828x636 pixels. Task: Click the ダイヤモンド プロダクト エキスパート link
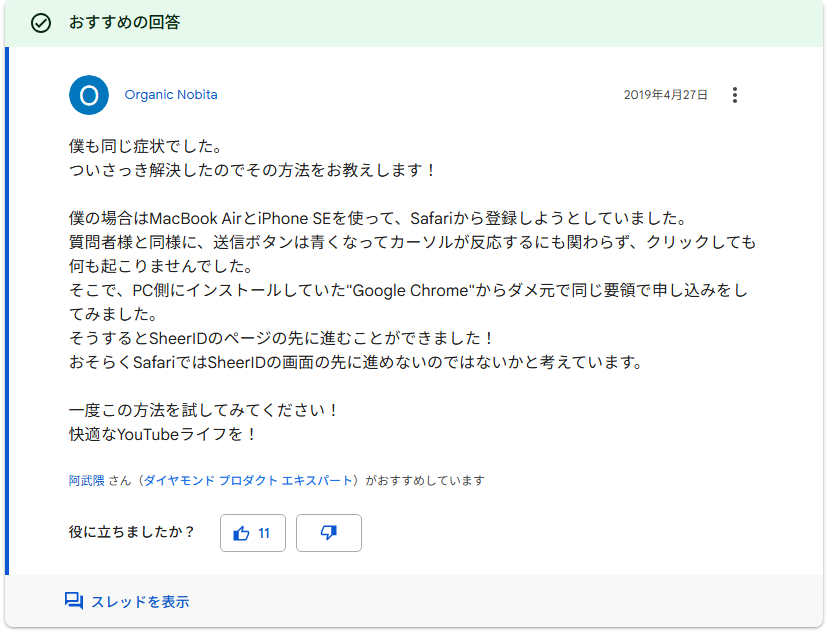tap(249, 480)
